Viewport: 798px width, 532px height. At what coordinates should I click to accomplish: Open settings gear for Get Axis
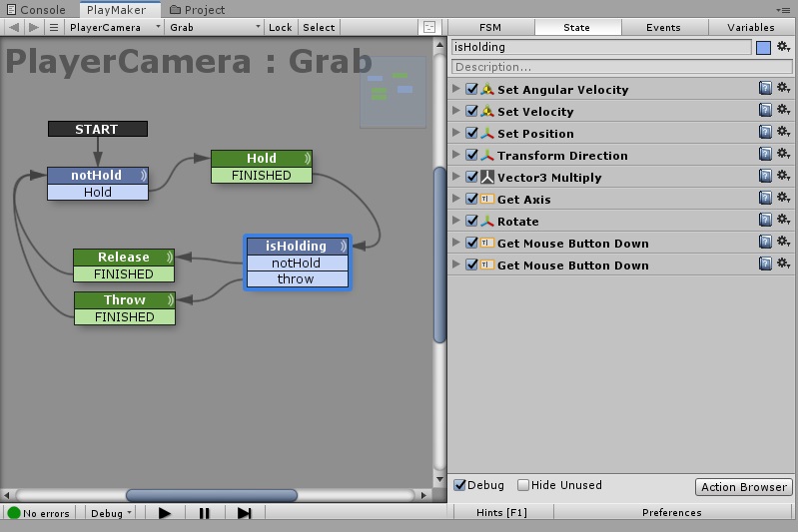pyautogui.click(x=783, y=198)
